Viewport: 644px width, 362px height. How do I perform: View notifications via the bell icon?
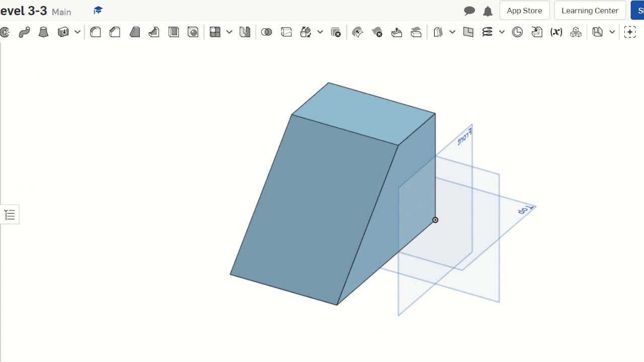(x=488, y=11)
